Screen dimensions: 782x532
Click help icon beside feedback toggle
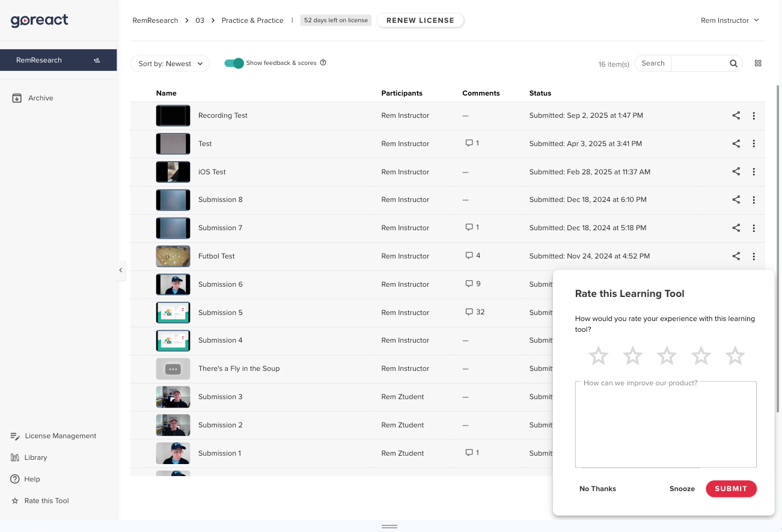tap(323, 63)
